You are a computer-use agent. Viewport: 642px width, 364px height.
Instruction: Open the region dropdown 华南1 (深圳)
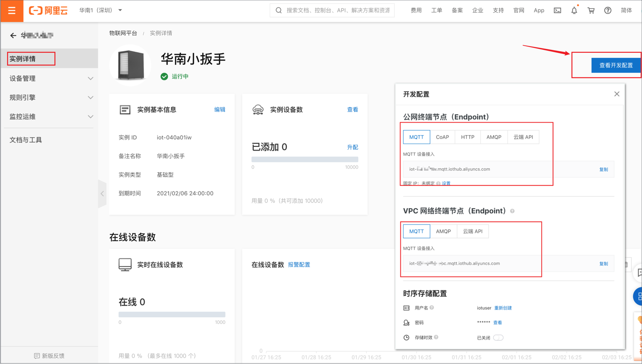100,10
